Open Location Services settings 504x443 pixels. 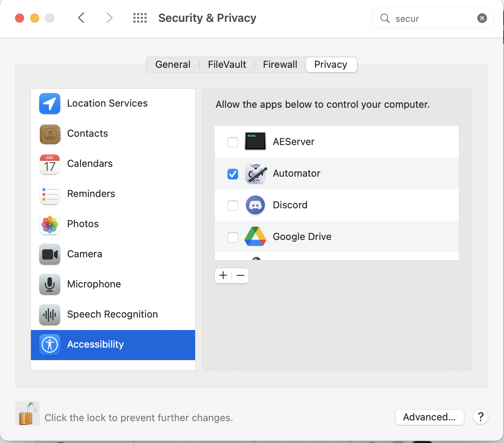coord(107,103)
